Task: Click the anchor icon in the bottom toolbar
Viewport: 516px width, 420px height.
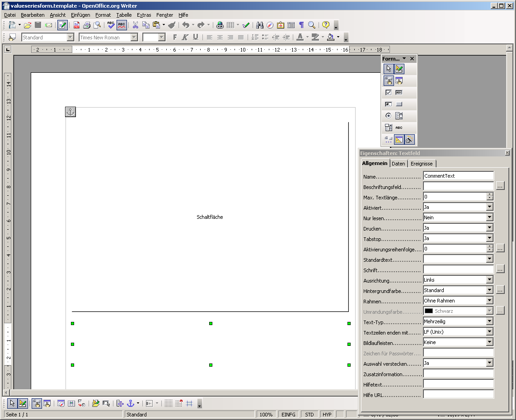Action: pyautogui.click(x=131, y=403)
